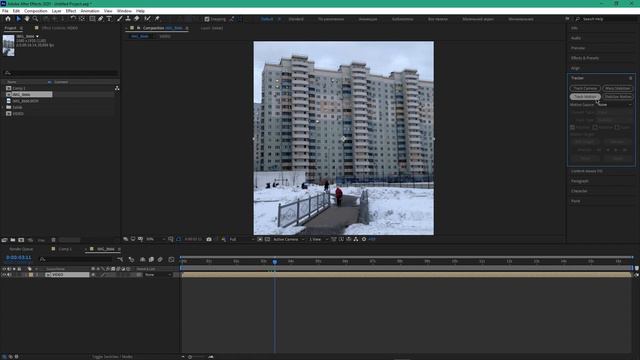Select the Roto Brush tool
Viewport: 640px width, 360px height.
pyautogui.click(x=147, y=19)
